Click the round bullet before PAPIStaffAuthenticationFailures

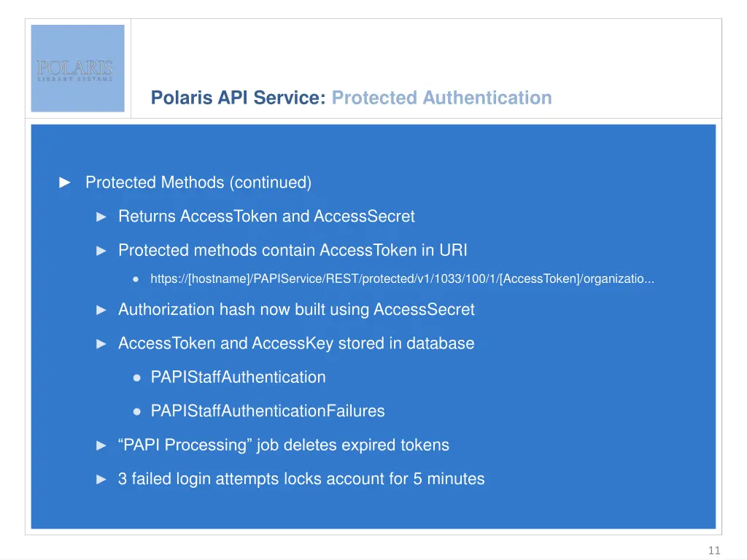pos(136,411)
